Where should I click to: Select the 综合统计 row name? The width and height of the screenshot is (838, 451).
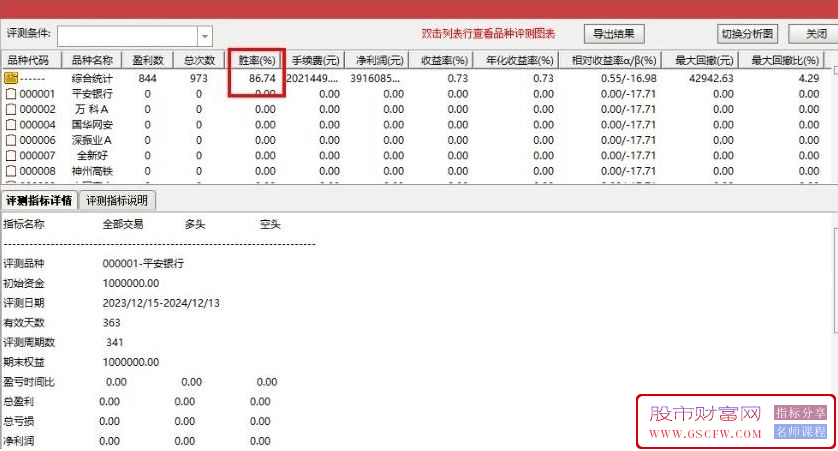point(92,79)
